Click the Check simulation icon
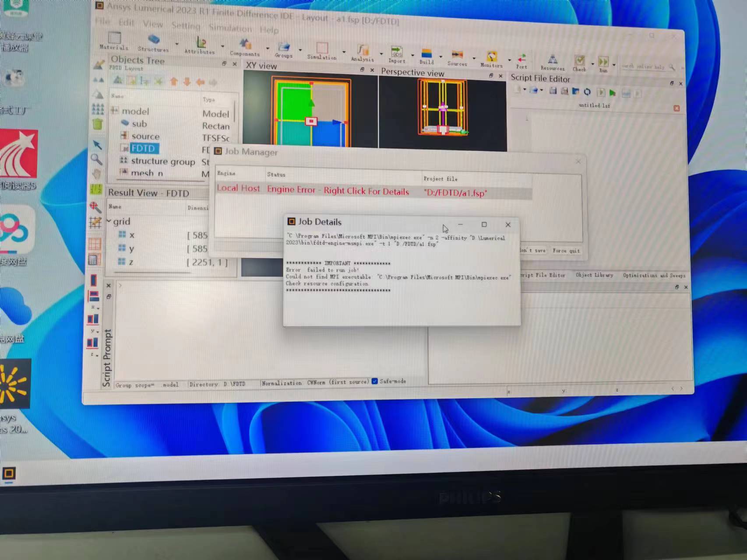Screen dimensions: 747x560 click(579, 61)
